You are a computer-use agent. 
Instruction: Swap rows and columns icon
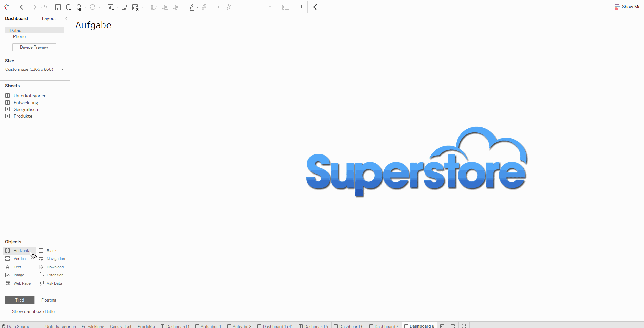pyautogui.click(x=154, y=7)
